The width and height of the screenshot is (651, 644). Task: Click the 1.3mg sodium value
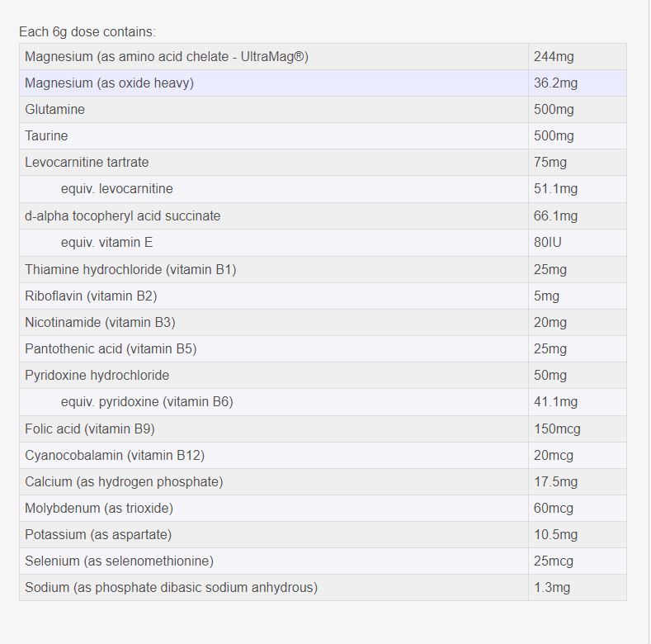tap(551, 588)
